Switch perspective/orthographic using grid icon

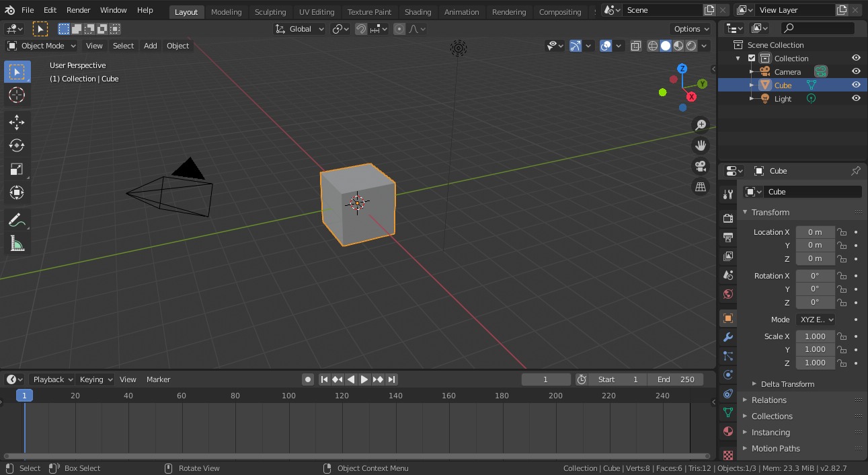[x=701, y=187]
